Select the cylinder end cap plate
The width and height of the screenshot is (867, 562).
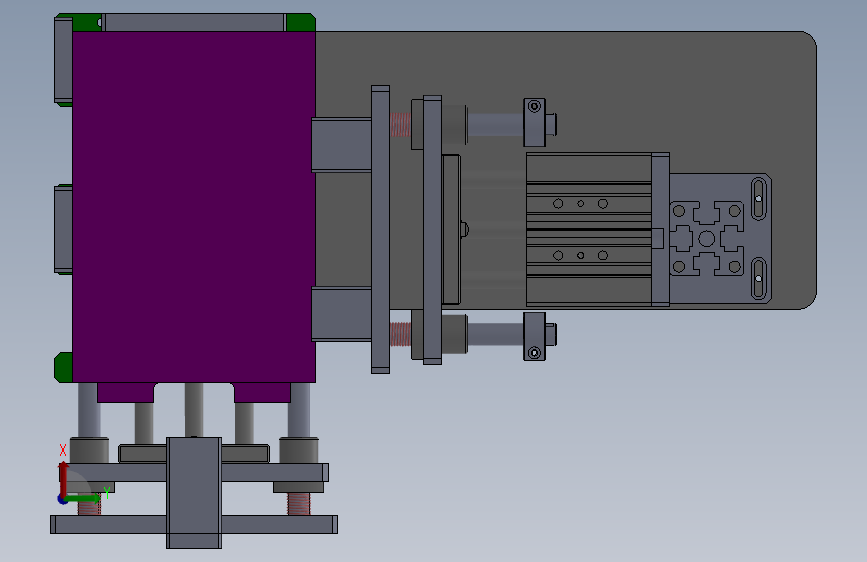(x=660, y=230)
